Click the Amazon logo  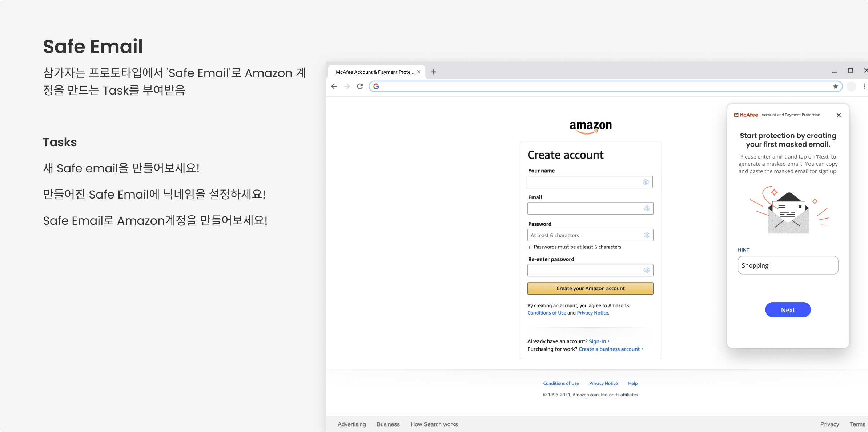pyautogui.click(x=591, y=127)
